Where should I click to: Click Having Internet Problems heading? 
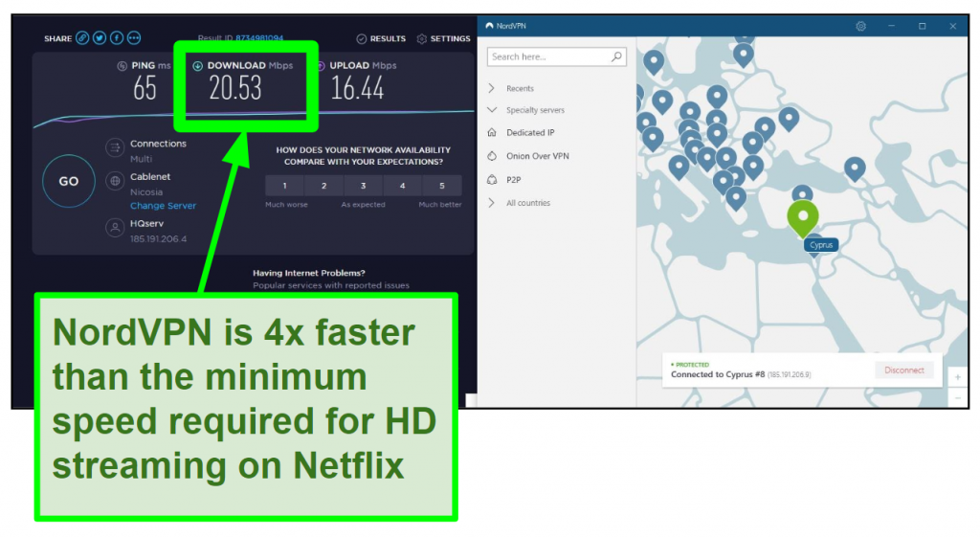click(x=309, y=273)
